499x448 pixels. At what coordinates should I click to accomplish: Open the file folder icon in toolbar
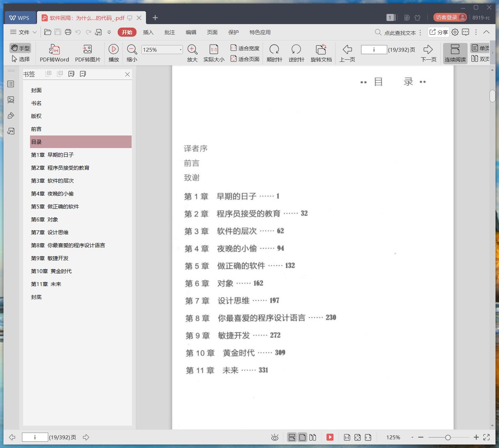(x=48, y=32)
